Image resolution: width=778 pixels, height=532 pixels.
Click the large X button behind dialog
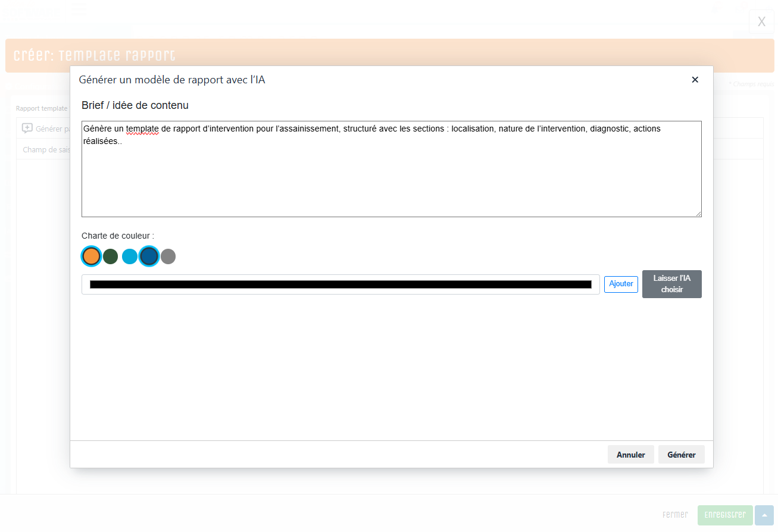click(x=761, y=22)
